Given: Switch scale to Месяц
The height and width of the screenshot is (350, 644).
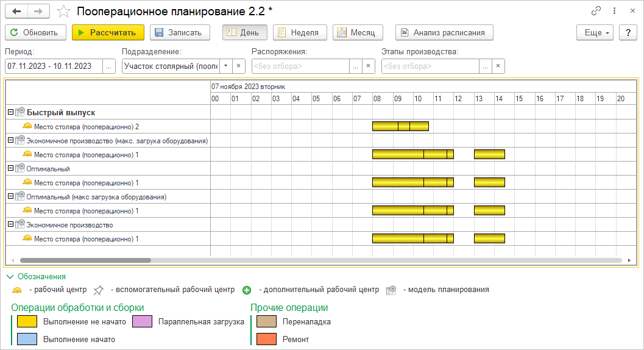Looking at the screenshot, I should click(358, 32).
